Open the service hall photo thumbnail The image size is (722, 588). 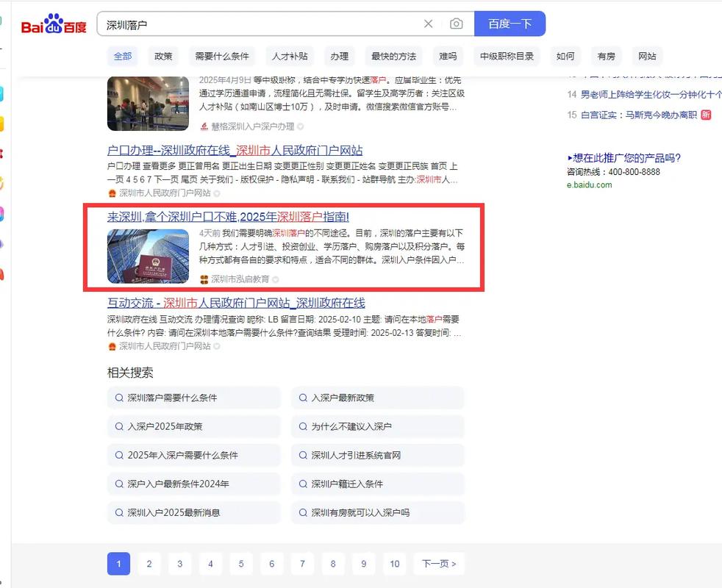pyautogui.click(x=148, y=104)
